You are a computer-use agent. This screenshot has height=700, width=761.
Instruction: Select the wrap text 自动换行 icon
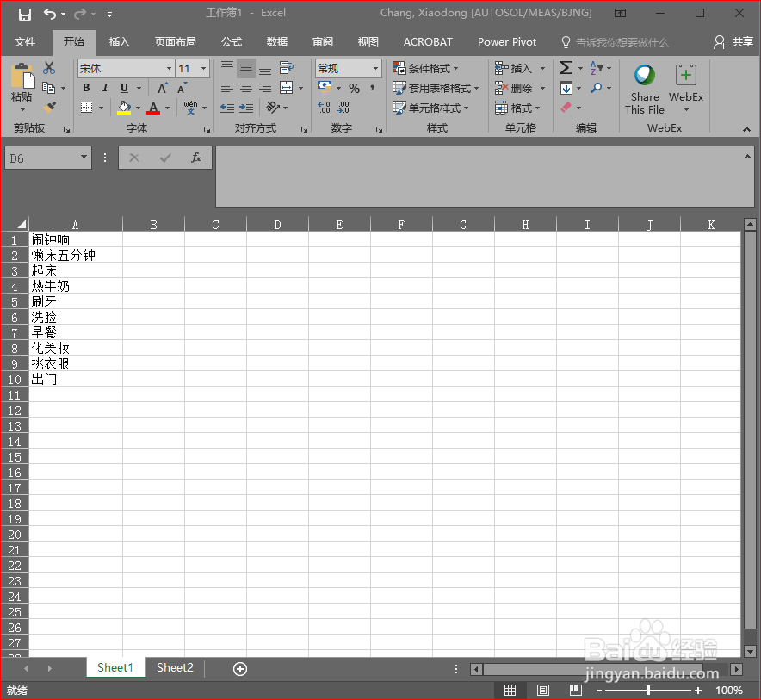tap(286, 67)
